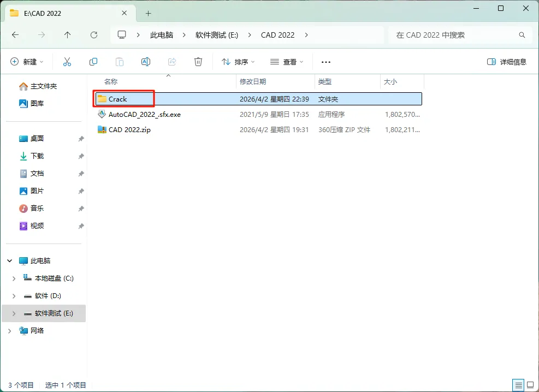Expand the 本地磁盘 (C:) node
Viewport: 539px width, 392px height.
pyautogui.click(x=14, y=278)
